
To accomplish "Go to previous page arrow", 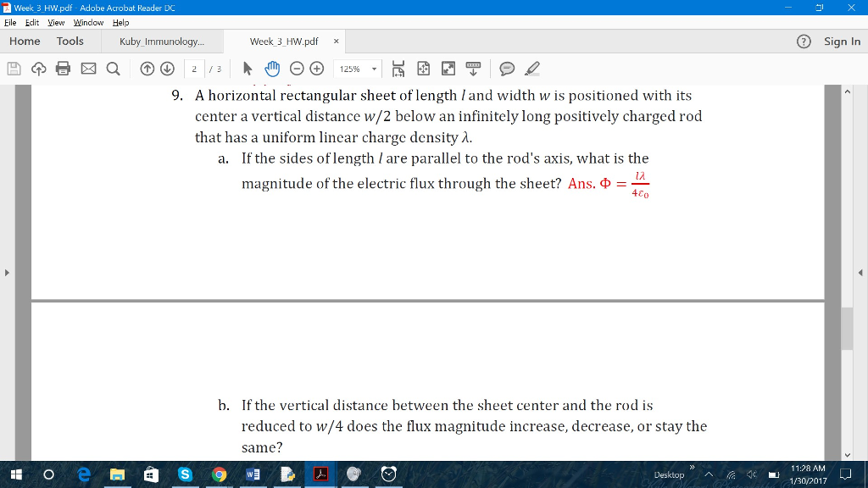I will pyautogui.click(x=147, y=69).
